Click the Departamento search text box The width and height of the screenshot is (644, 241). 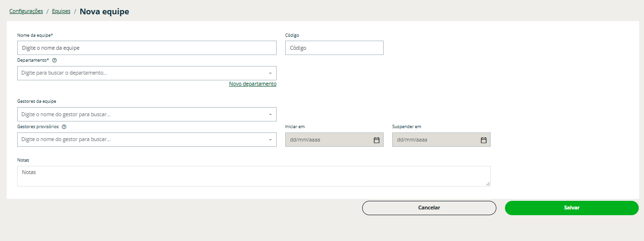pos(141,73)
